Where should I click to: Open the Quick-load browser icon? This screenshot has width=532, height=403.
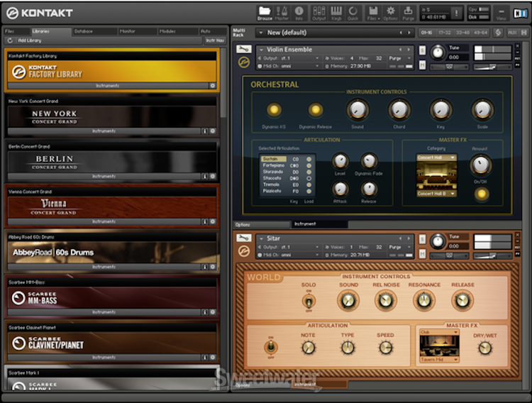tap(353, 13)
